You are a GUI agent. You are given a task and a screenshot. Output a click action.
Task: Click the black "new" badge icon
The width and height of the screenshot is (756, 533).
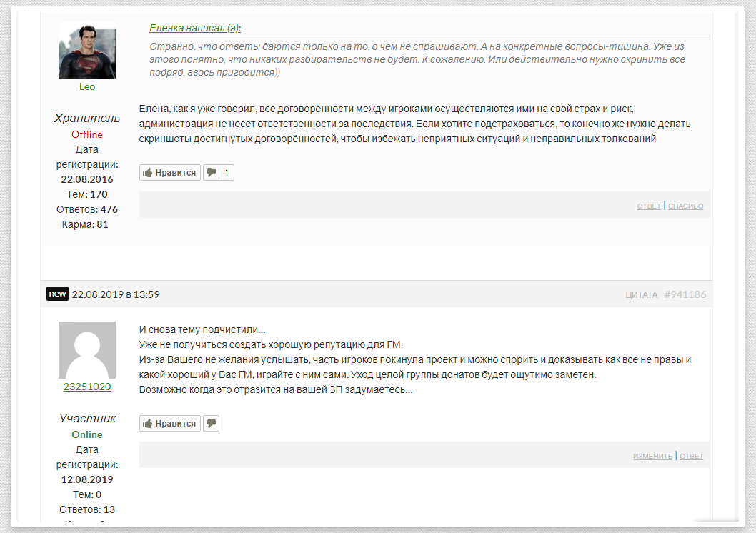pos(57,294)
